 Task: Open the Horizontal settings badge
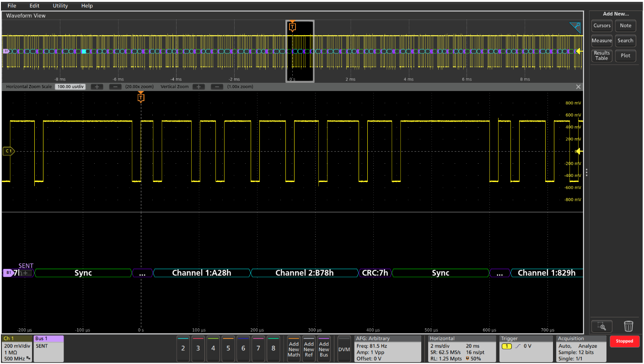click(x=462, y=348)
